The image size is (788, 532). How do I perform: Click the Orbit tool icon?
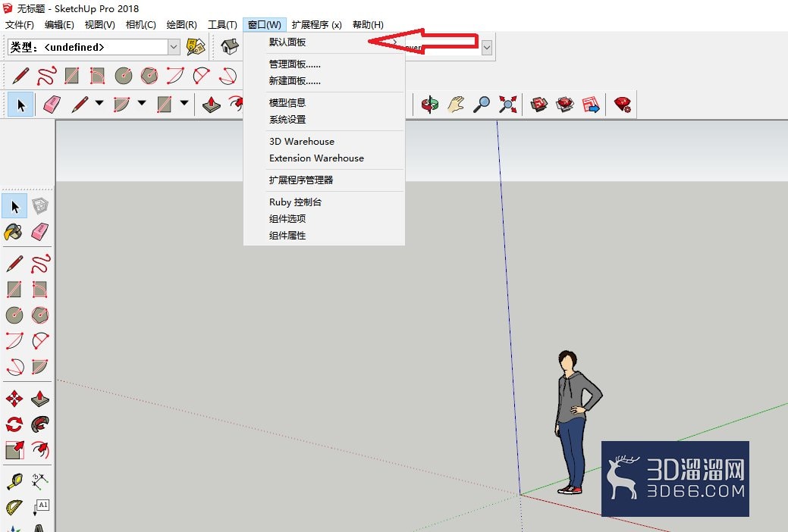(430, 105)
